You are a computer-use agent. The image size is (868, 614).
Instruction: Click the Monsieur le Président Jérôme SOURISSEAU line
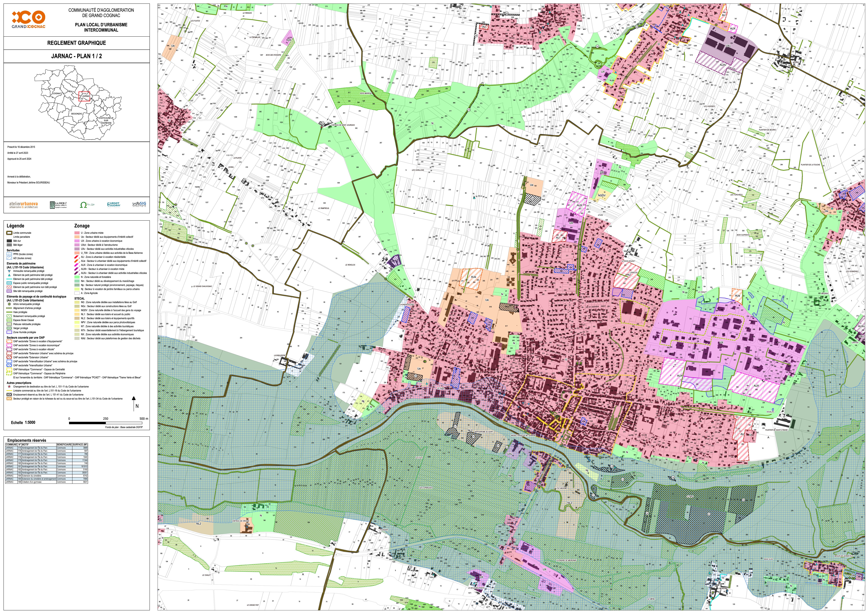(28, 183)
